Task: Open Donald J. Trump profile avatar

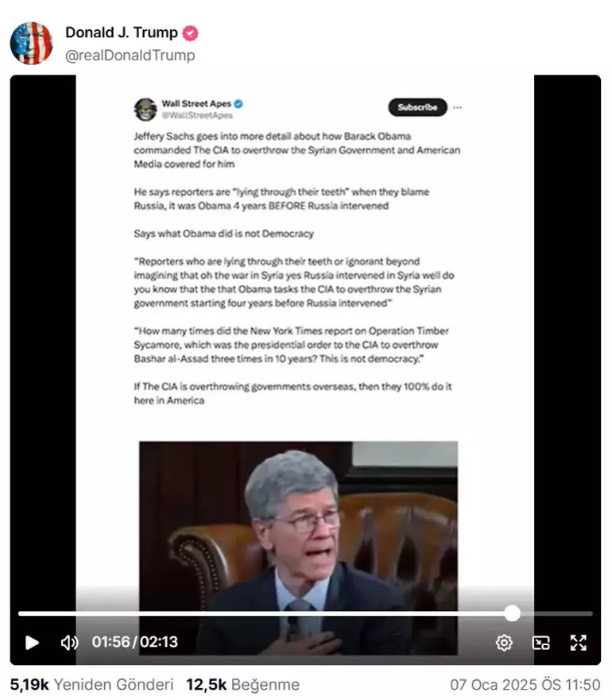Action: click(31, 44)
